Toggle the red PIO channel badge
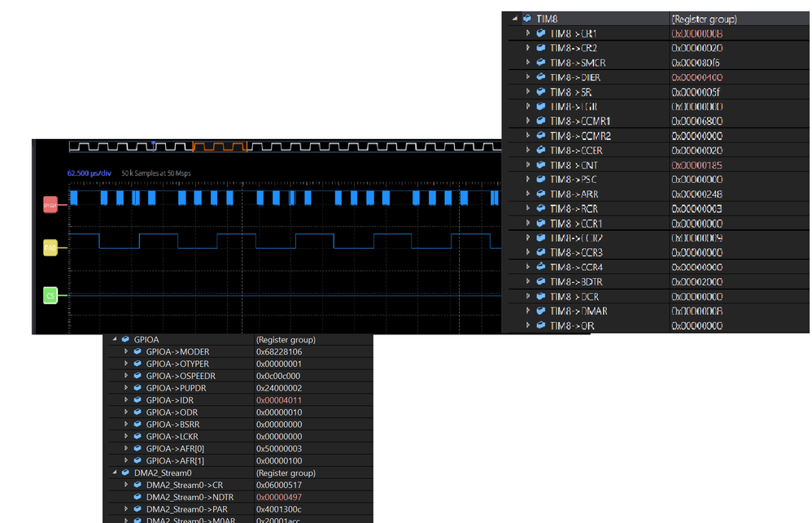Image resolution: width=812 pixels, height=523 pixels. pyautogui.click(x=49, y=204)
